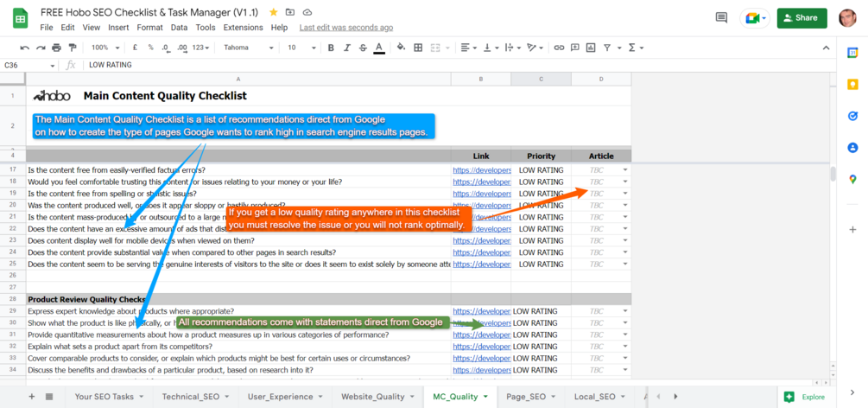The height and width of the screenshot is (408, 868).
Task: Expand the TBC dropdown in row 17
Action: (625, 170)
